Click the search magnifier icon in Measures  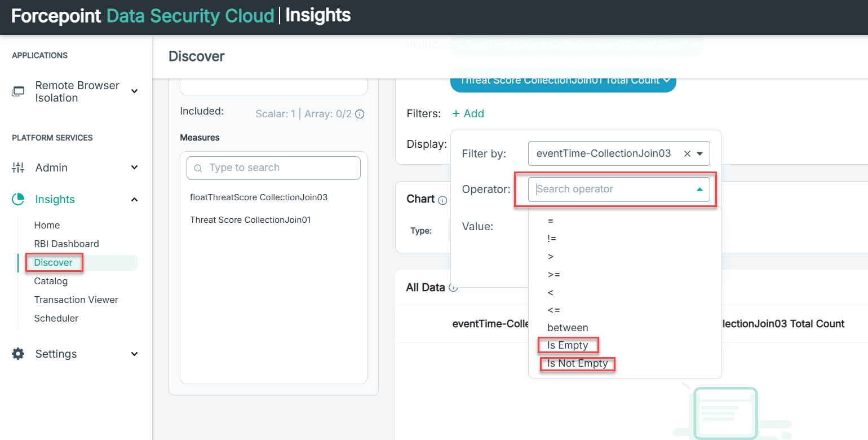(198, 168)
